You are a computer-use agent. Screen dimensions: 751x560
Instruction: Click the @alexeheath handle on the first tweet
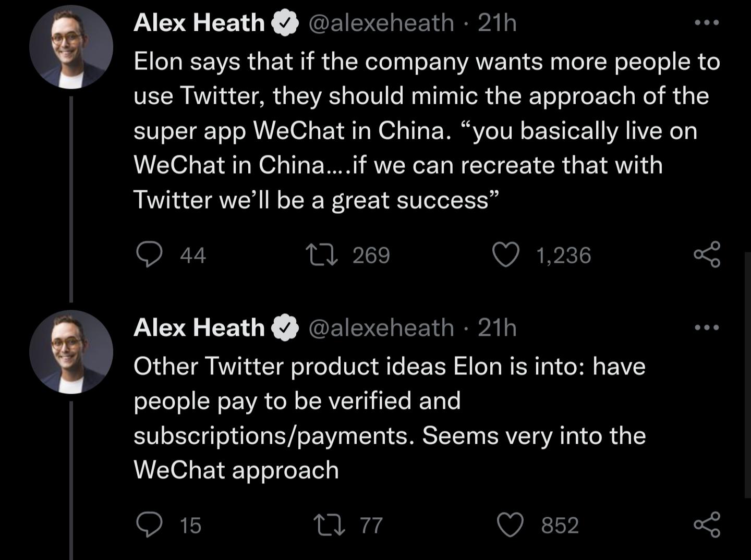click(x=381, y=22)
